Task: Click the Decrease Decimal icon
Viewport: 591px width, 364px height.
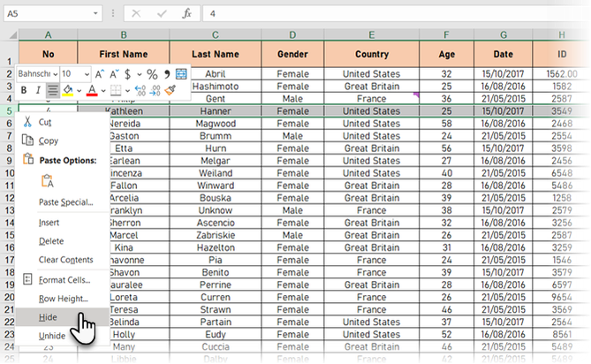Action: (x=155, y=90)
